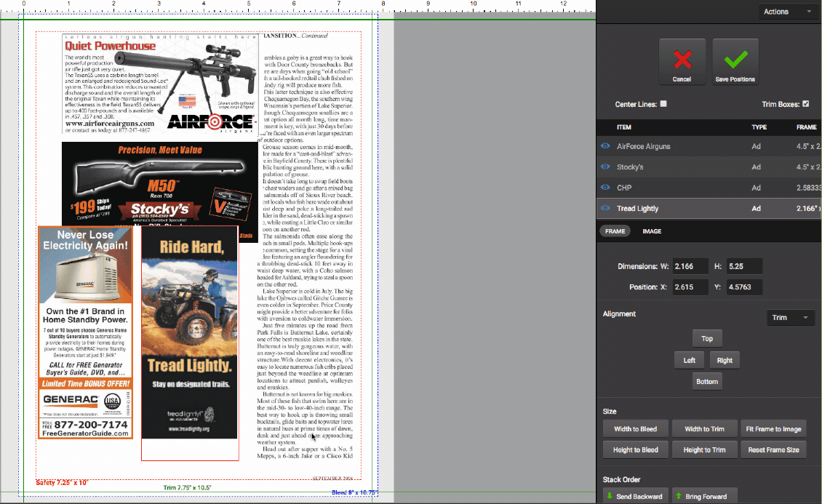The image size is (822, 504).
Task: Switch to the IMAGE tab
Action: pos(652,231)
